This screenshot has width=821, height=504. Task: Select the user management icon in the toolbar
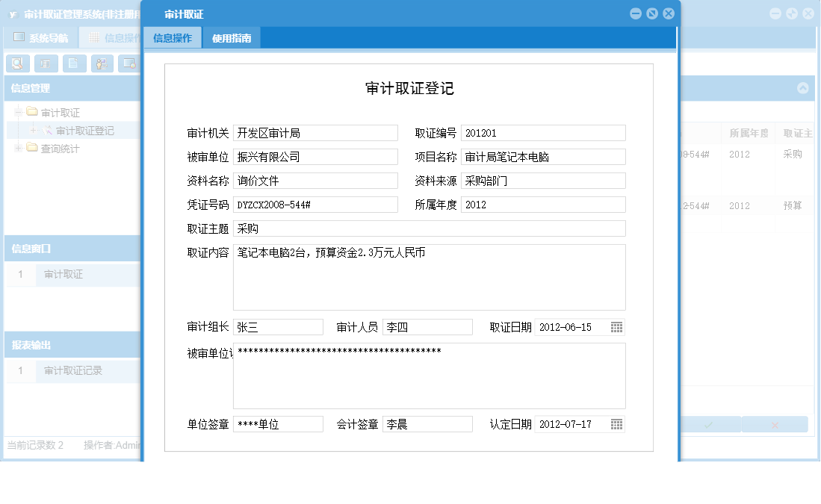tap(102, 63)
